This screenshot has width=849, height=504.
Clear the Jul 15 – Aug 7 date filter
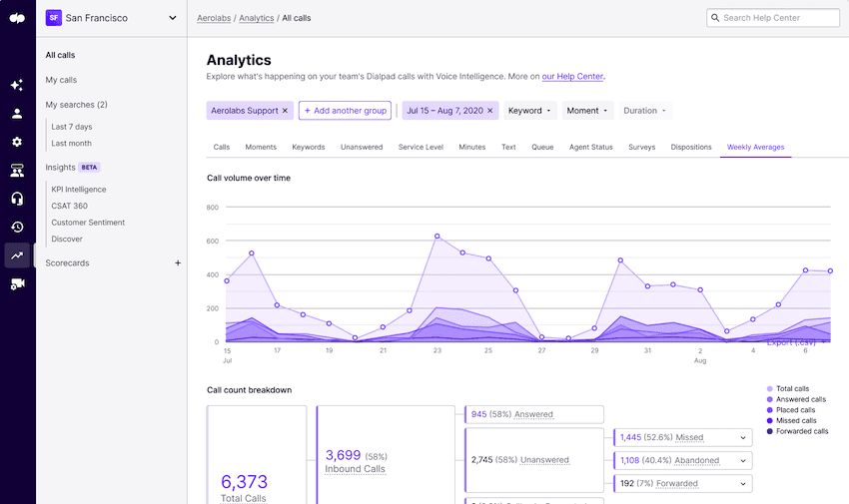[490, 111]
